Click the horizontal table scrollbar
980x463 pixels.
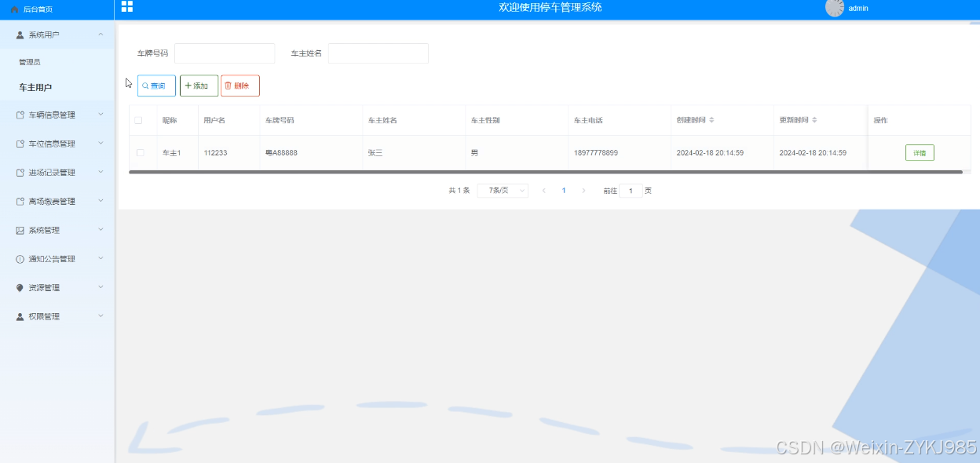[x=545, y=171]
